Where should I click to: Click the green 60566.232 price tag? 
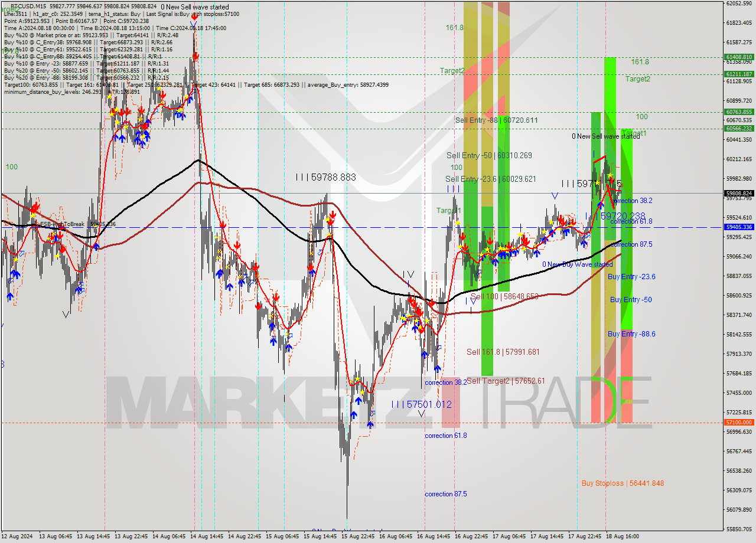point(738,128)
